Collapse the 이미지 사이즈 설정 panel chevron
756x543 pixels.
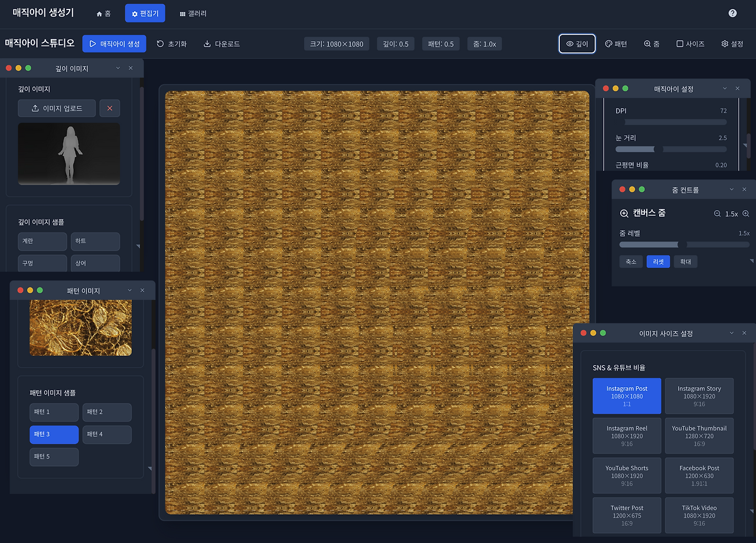click(x=732, y=333)
